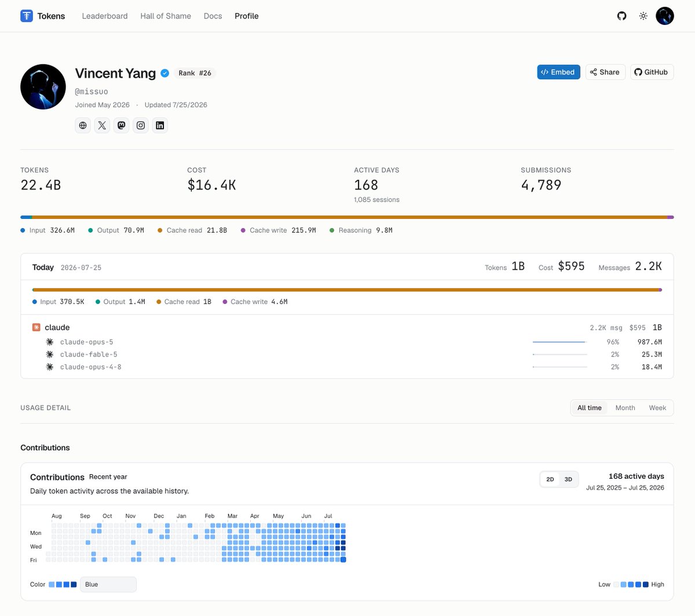Click the Cache read 21.8B legend entry
Screen dimensions: 695x616
coord(192,230)
